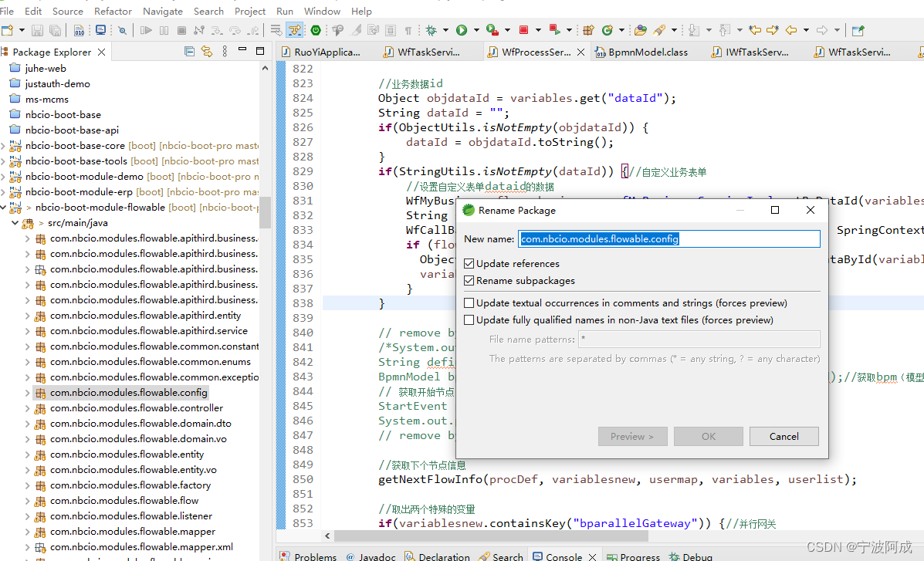The height and width of the screenshot is (561, 924).
Task: Select com.nbcio.modules.flowable.factory package
Action: point(130,485)
